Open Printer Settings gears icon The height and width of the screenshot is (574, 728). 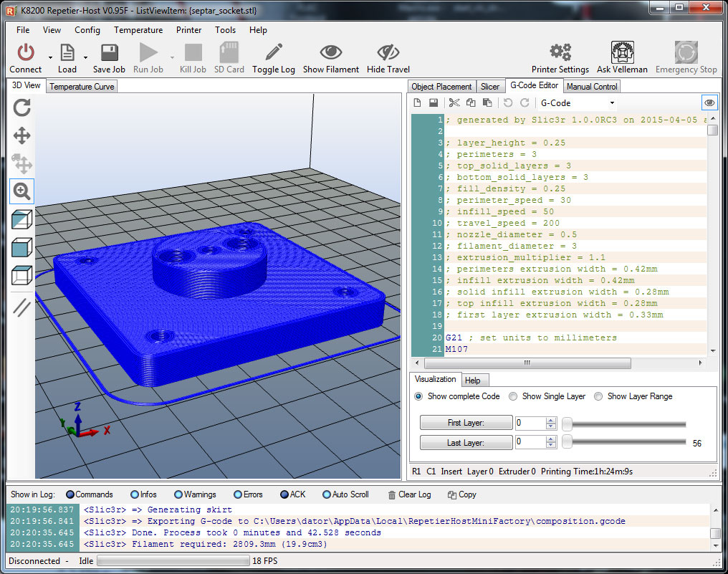(x=560, y=52)
